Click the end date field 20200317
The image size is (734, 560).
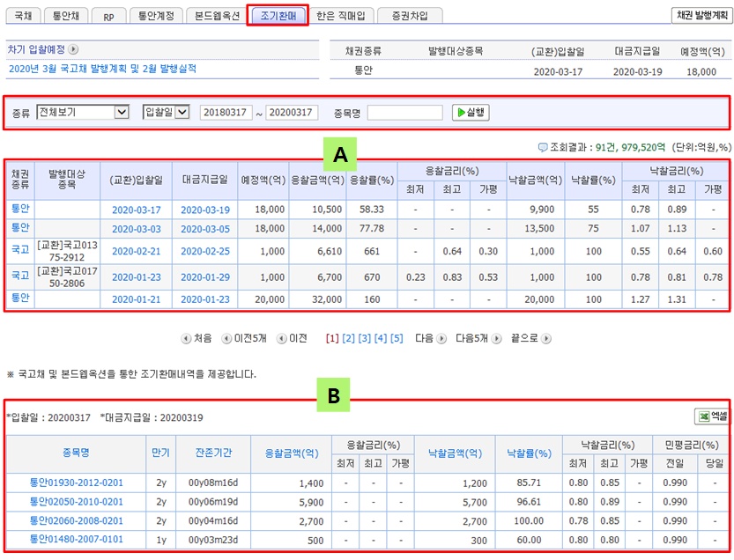(292, 113)
